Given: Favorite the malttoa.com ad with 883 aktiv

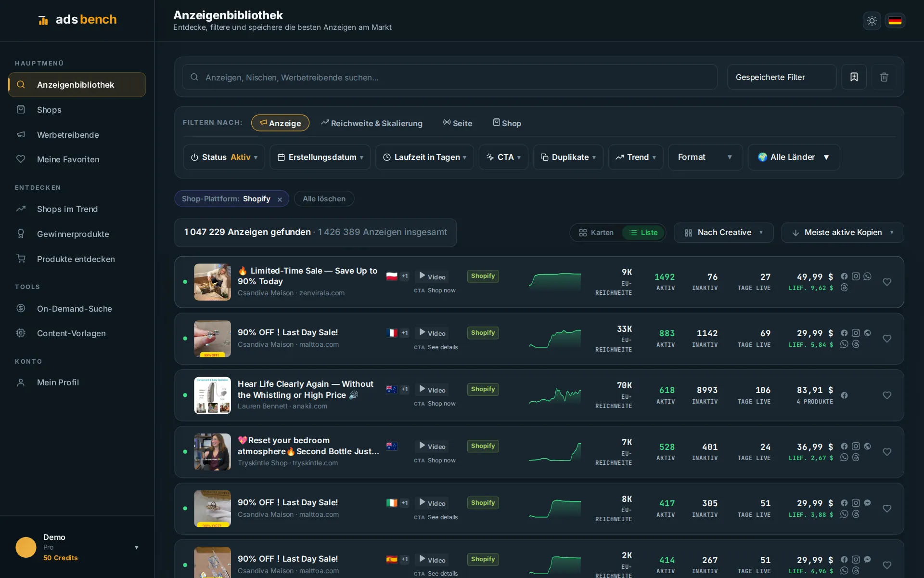Looking at the screenshot, I should click(887, 339).
